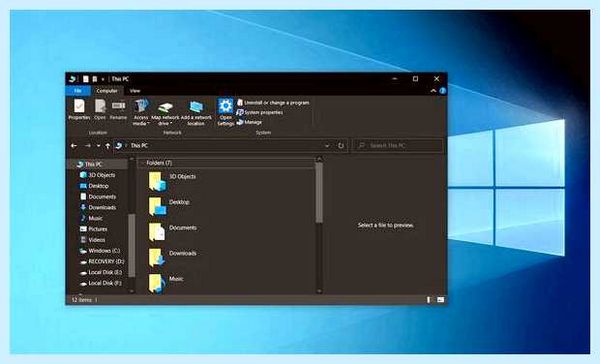Select the Music folder icon in main pane
600x364 pixels.
coord(157,284)
